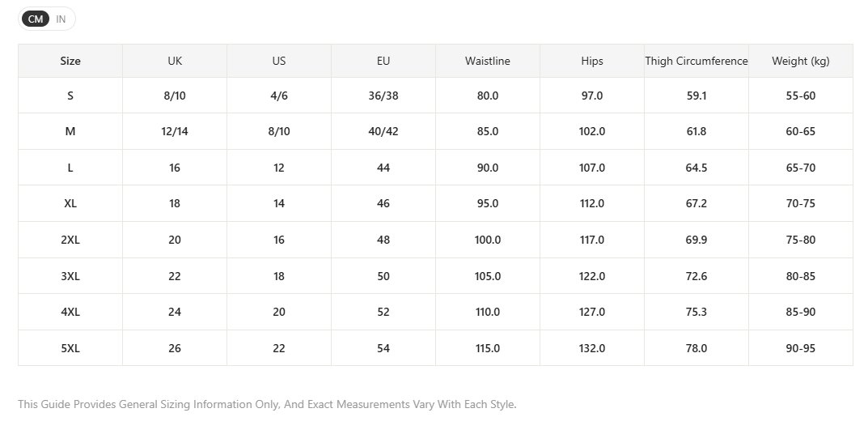Select the S size row label

(x=70, y=96)
